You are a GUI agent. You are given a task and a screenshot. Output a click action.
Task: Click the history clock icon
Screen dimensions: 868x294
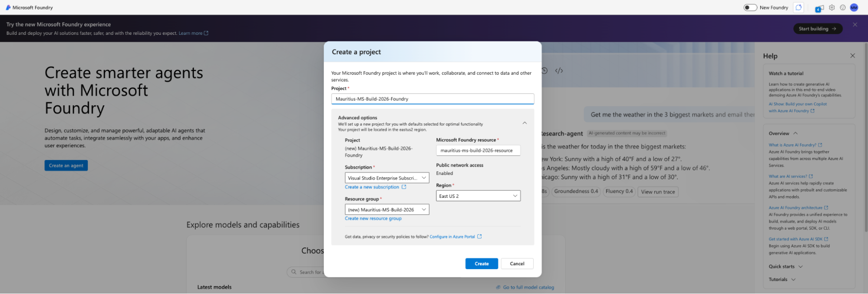[545, 70]
